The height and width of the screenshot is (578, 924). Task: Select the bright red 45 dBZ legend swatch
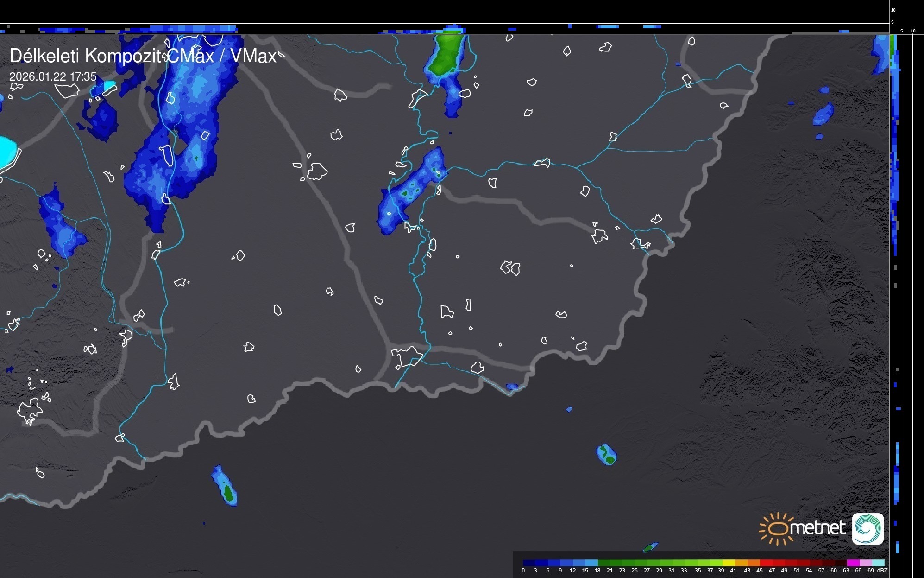766,563
